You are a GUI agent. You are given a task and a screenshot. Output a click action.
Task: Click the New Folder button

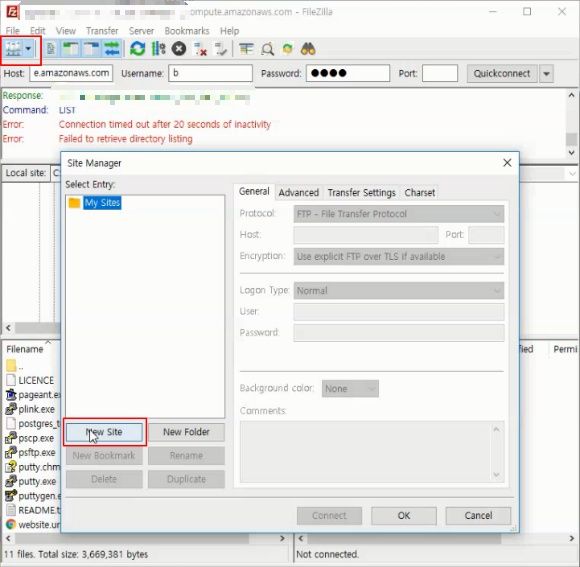coord(186,432)
